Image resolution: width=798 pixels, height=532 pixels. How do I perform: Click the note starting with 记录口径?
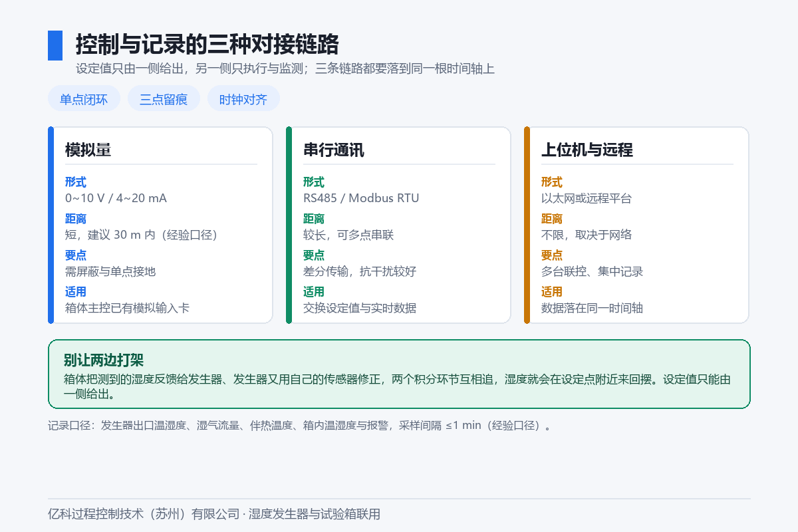300,426
